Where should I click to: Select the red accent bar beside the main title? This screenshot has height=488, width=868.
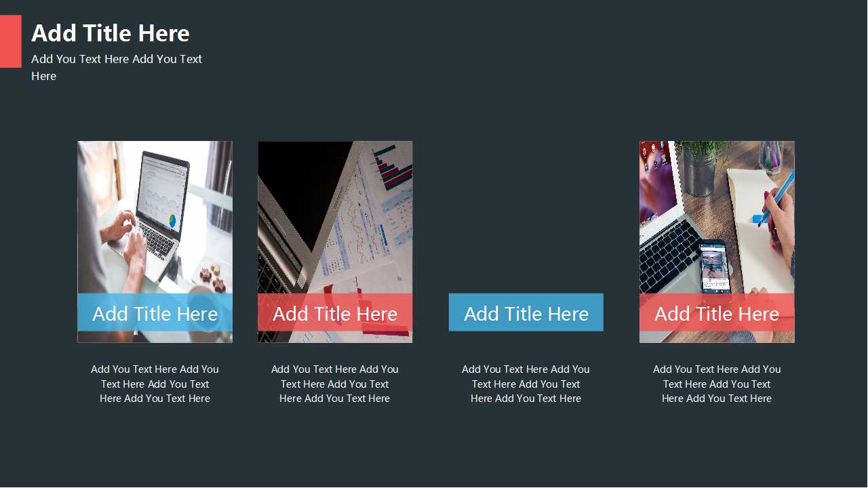[x=11, y=41]
